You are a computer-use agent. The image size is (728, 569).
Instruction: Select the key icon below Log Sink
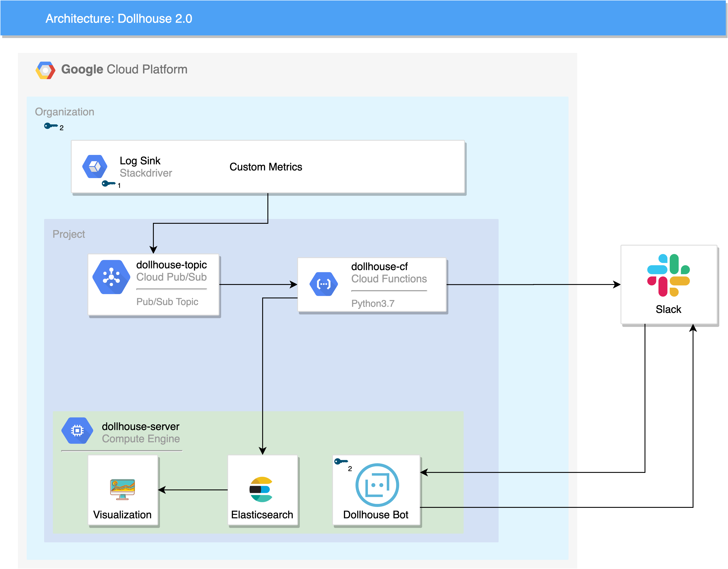pyautogui.click(x=108, y=183)
